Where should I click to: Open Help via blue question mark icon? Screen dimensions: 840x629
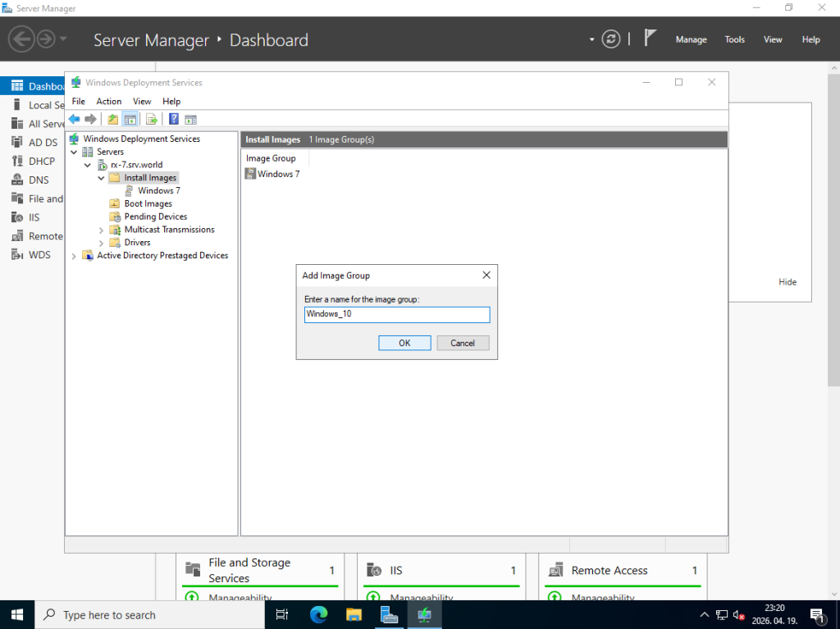174,119
